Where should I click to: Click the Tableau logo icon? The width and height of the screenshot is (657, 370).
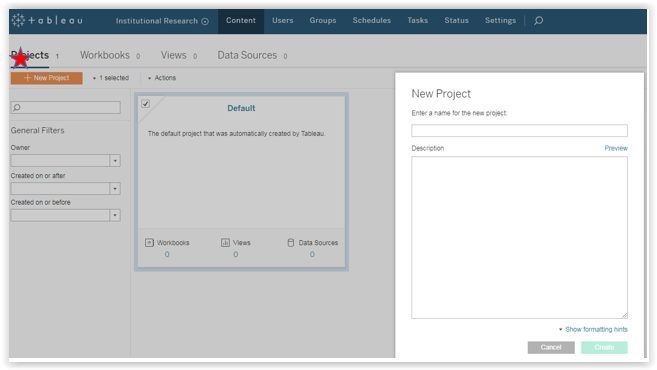[18, 20]
